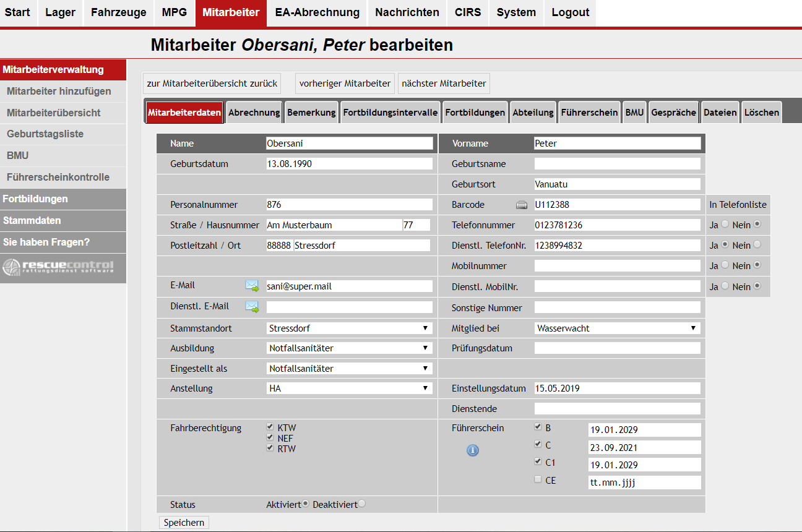Click the empty Dienstende field
Screen dimensions: 802x532
pyautogui.click(x=618, y=408)
